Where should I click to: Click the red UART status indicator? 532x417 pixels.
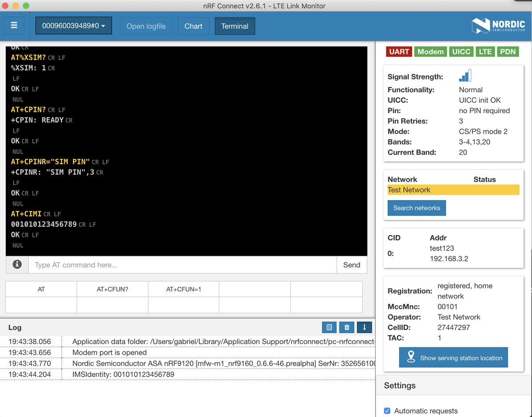(x=399, y=51)
